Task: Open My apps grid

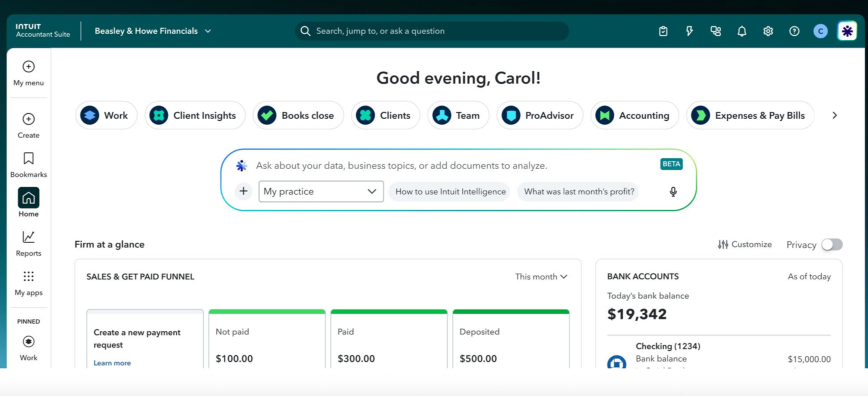Action: click(x=29, y=283)
